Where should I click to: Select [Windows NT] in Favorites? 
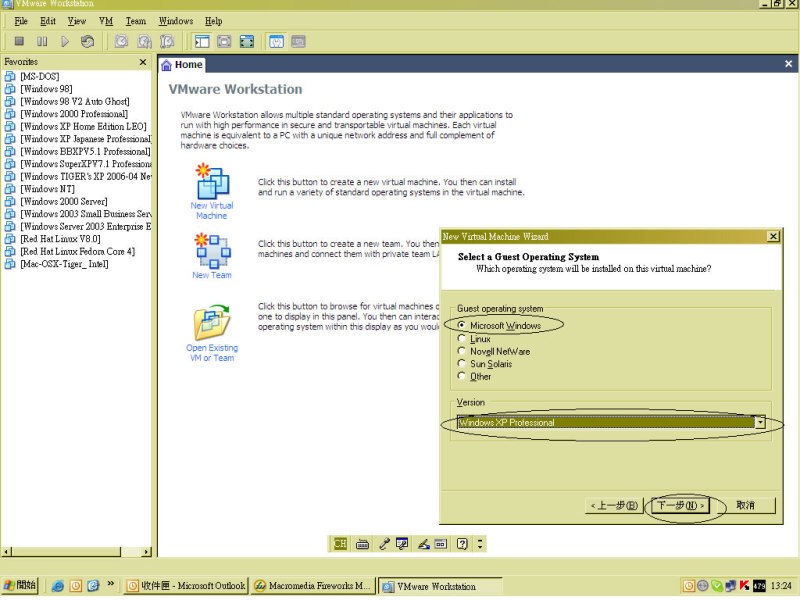point(47,189)
